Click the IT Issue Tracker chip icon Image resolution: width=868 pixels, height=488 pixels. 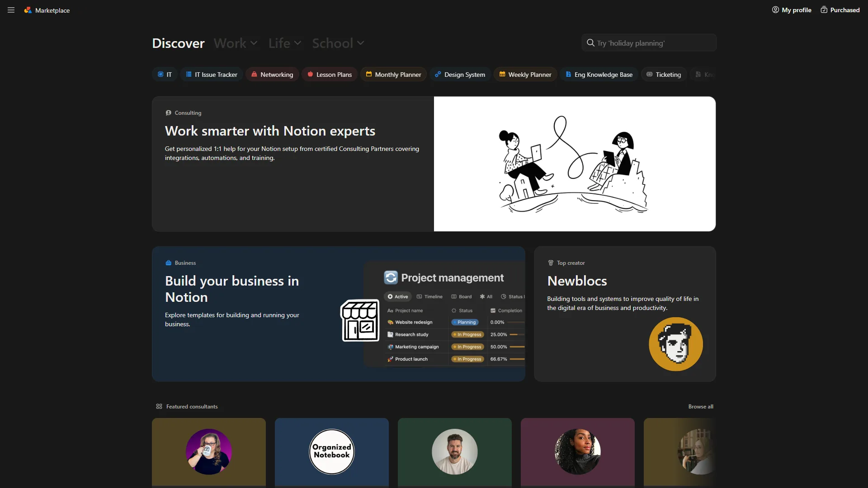click(x=189, y=75)
